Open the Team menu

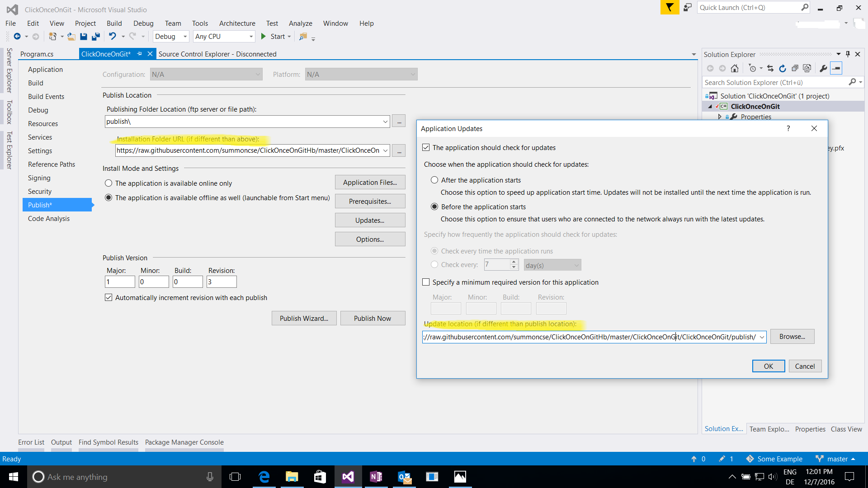coord(173,23)
